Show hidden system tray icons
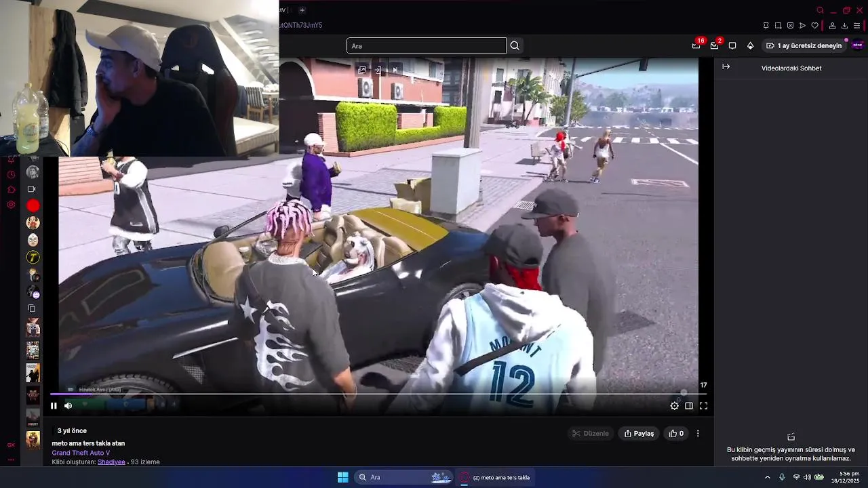The image size is (868, 488). (x=768, y=477)
